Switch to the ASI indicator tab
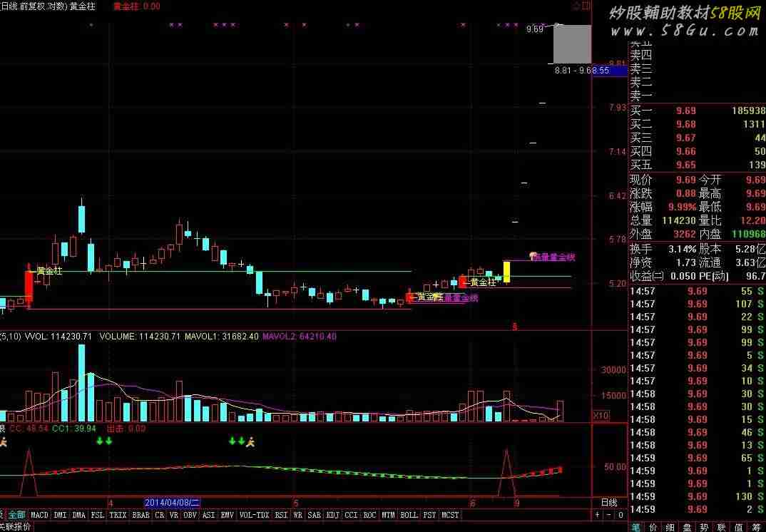This screenshot has height=532, width=766. 209,515
